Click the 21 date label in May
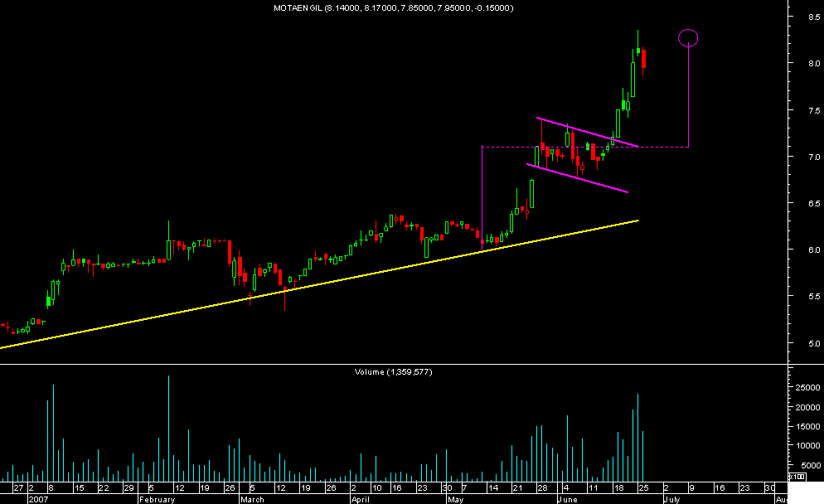 click(x=517, y=488)
